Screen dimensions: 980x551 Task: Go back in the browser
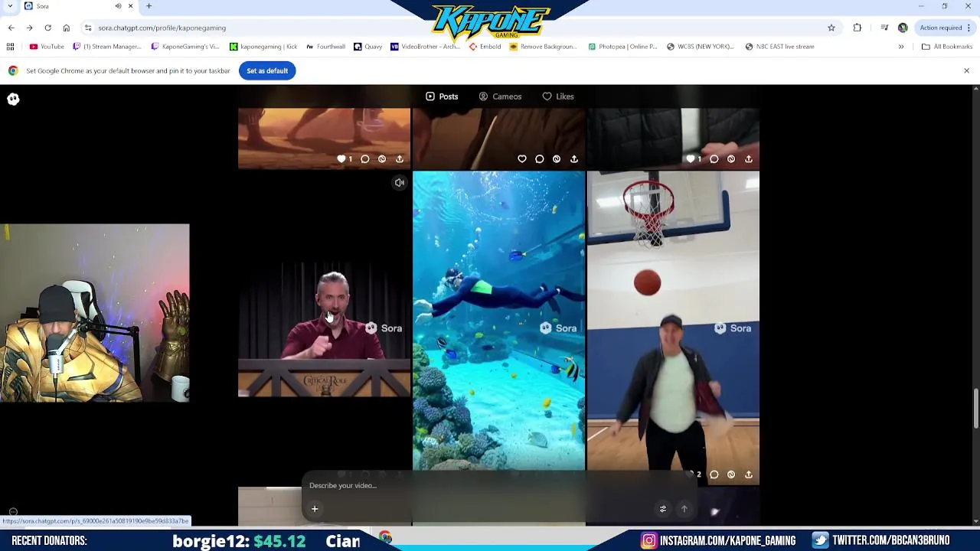[11, 28]
